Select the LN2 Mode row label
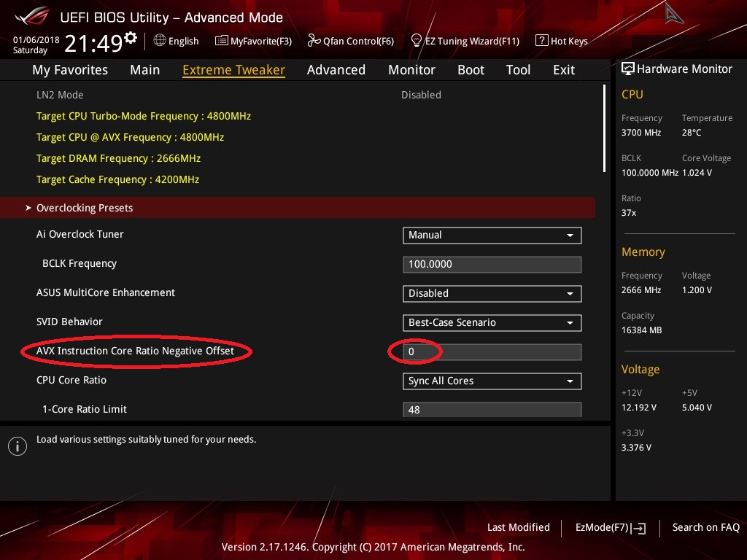 (x=60, y=95)
